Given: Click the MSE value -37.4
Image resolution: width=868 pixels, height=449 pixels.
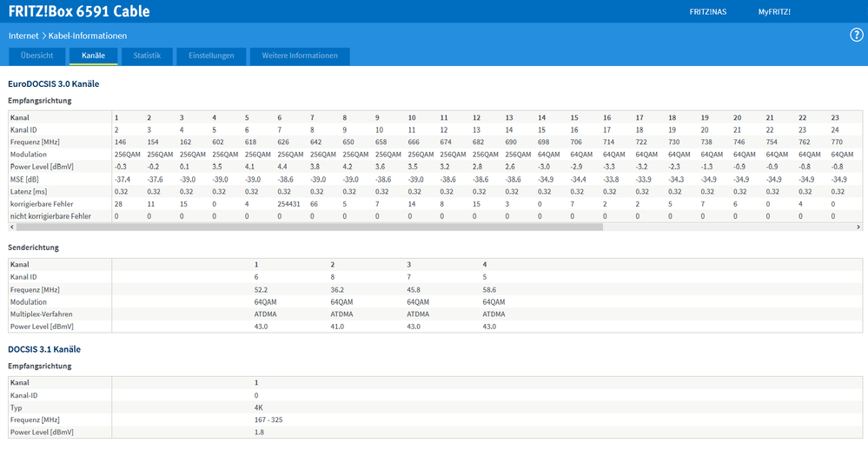Looking at the screenshot, I should point(123,180).
